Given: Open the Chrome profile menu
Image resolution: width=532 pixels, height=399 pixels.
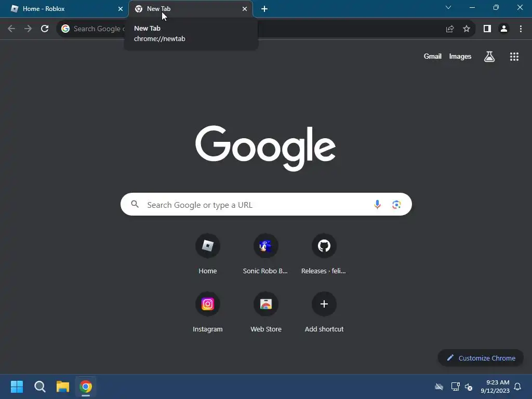Looking at the screenshot, I should [504, 29].
